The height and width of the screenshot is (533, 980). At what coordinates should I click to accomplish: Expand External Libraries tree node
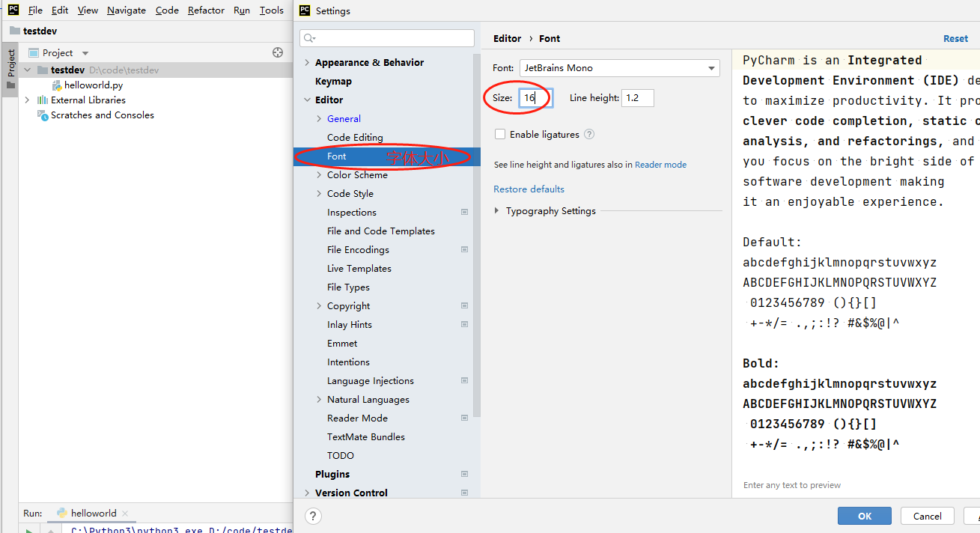pyautogui.click(x=28, y=100)
